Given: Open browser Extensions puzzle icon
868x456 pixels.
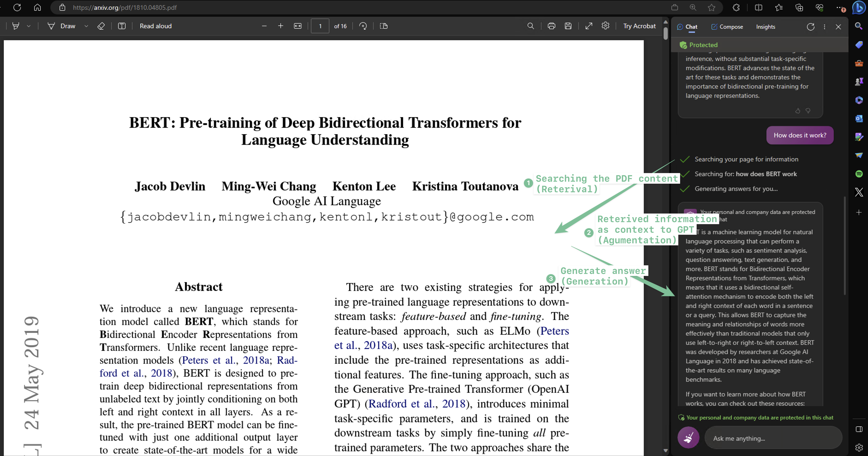Looking at the screenshot, I should point(736,7).
